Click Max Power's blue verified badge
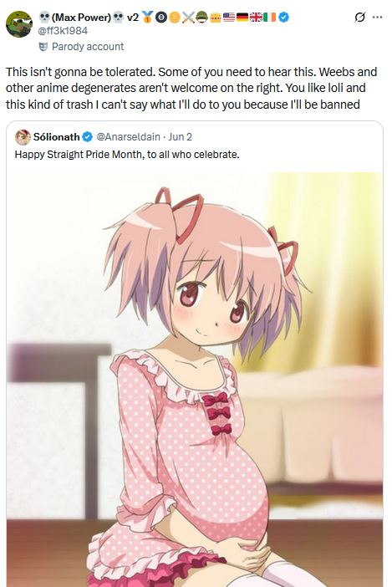This screenshot has width=392, height=587. [x=283, y=18]
